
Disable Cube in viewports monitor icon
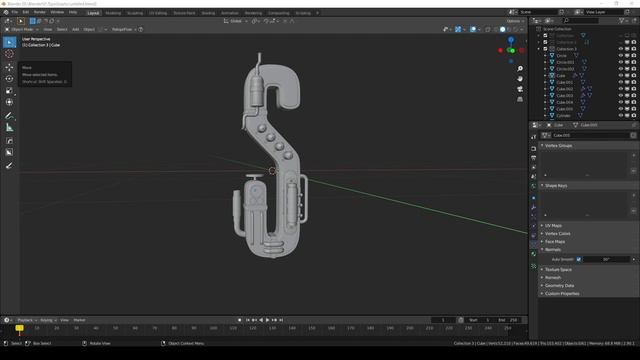[627, 76]
